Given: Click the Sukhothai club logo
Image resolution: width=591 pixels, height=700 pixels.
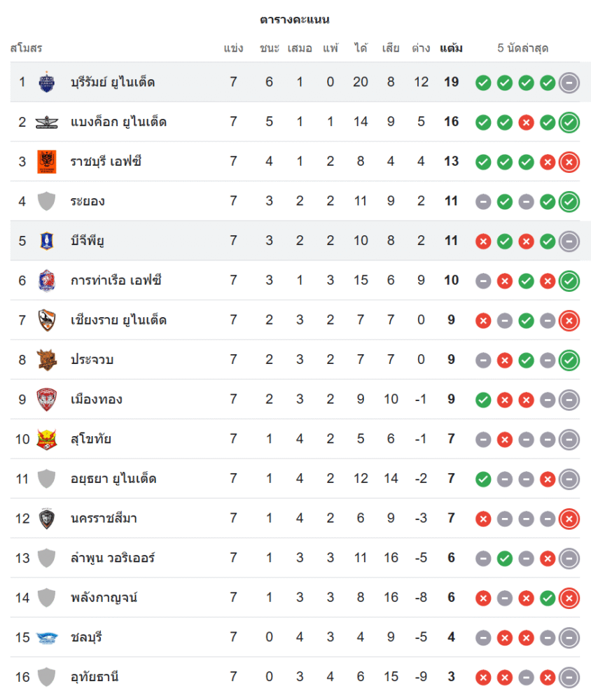Looking at the screenshot, I should [46, 440].
